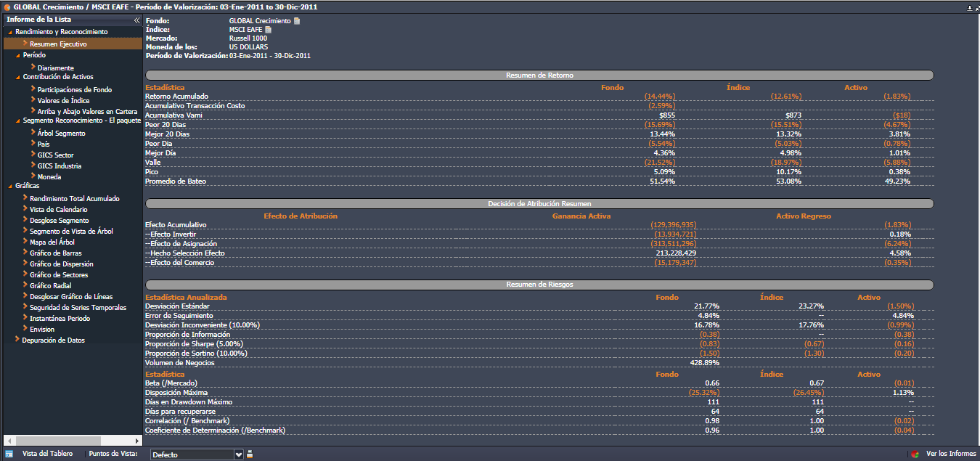The height and width of the screenshot is (461, 980).
Task: Click the Ver los Informes icon
Action: pos(916,454)
